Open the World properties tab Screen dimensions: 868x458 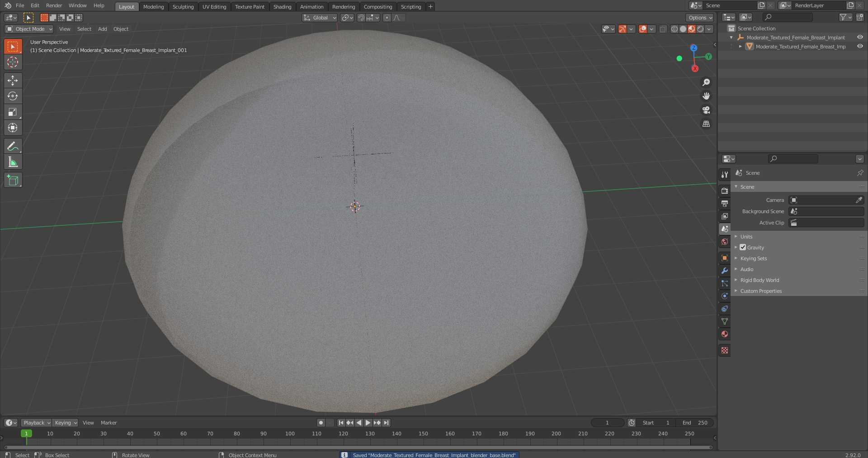tap(725, 242)
